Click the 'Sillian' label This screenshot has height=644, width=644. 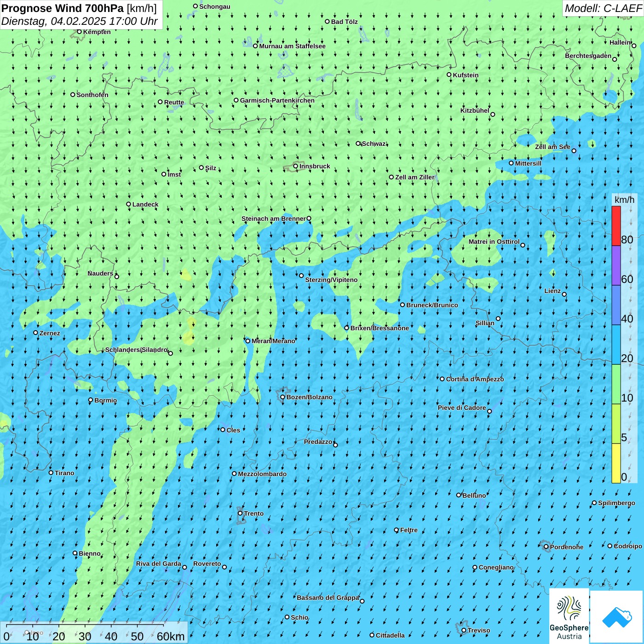tap(485, 323)
